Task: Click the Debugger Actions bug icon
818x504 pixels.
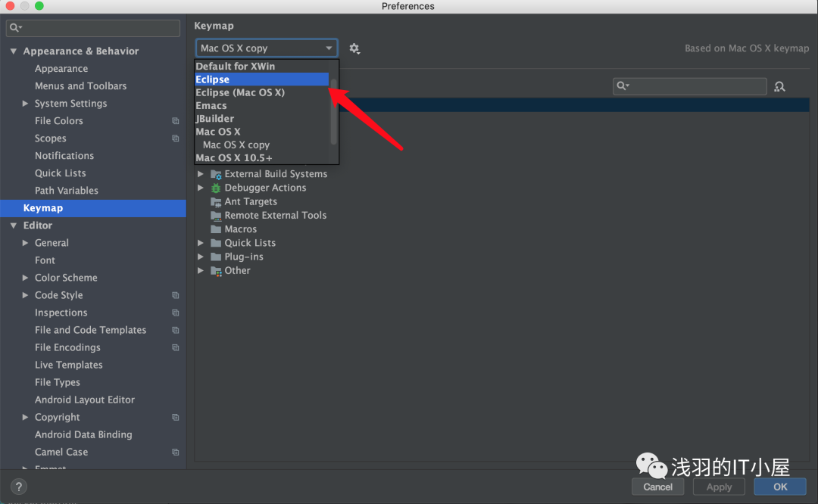Action: click(216, 188)
